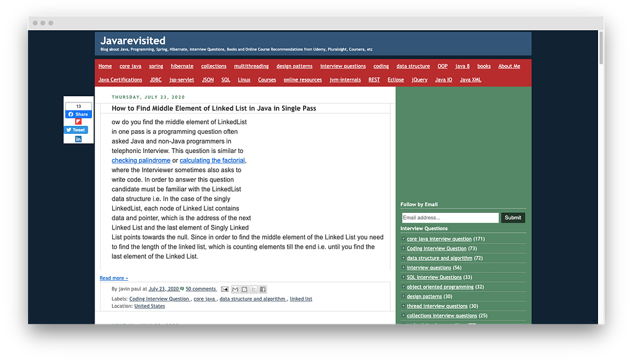Follow the checking palindrome link

point(141,160)
